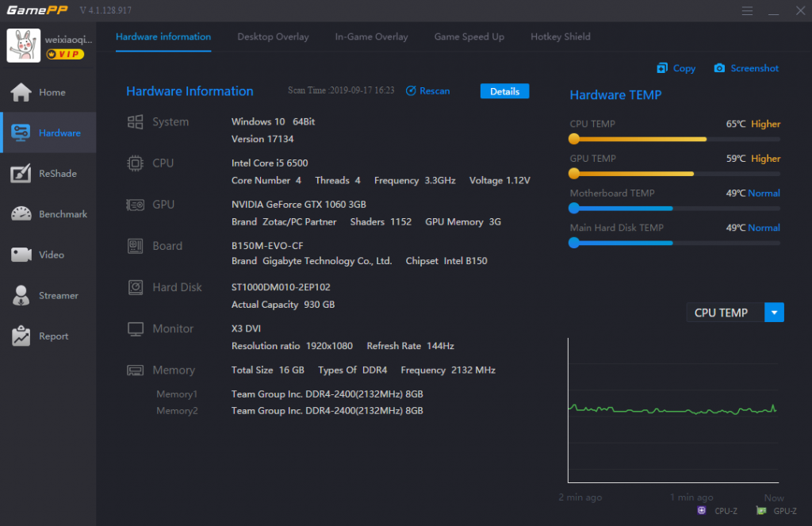Click the CPU-Z label
Screen dimensions: 812x526
coord(726,510)
